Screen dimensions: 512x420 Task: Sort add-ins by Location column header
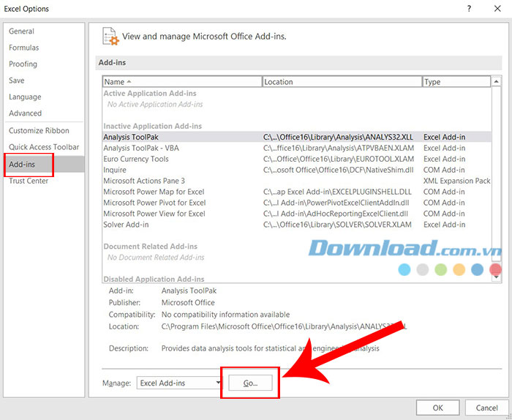coord(342,82)
